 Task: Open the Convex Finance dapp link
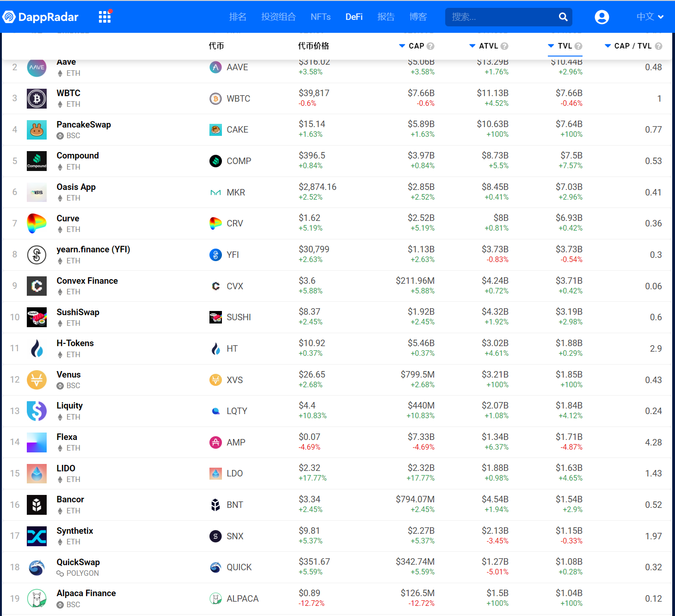point(87,281)
